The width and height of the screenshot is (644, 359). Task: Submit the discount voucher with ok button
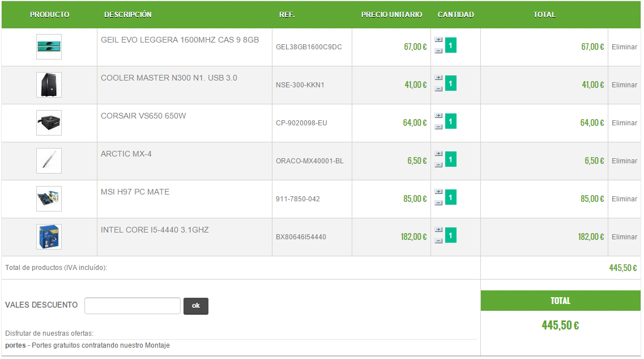click(196, 306)
